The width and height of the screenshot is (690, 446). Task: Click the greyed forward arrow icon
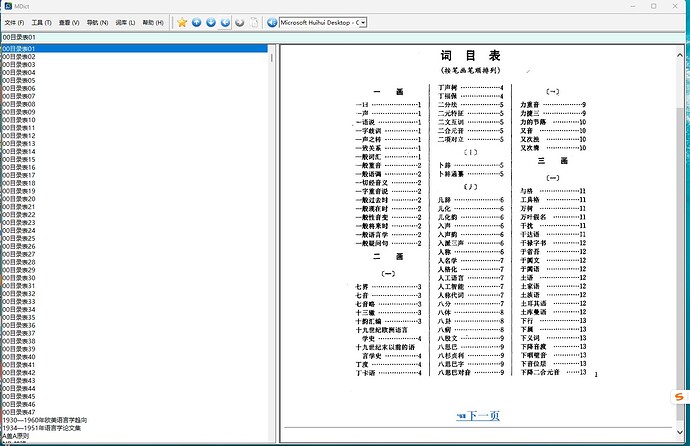240,21
